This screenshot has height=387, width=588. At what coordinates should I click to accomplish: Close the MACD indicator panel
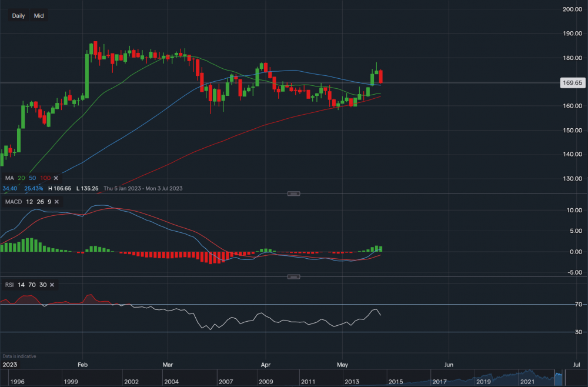[57, 202]
